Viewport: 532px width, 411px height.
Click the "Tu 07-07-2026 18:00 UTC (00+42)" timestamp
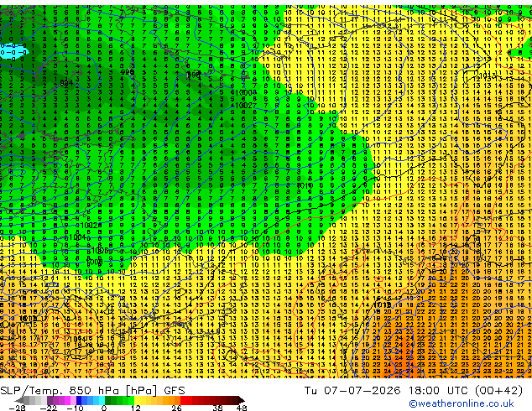pos(414,391)
